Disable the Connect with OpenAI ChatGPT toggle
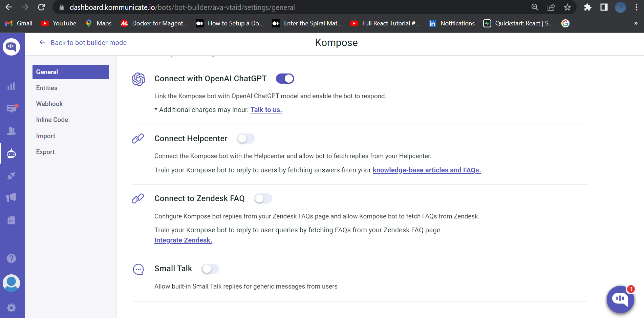644x318 pixels. (285, 79)
